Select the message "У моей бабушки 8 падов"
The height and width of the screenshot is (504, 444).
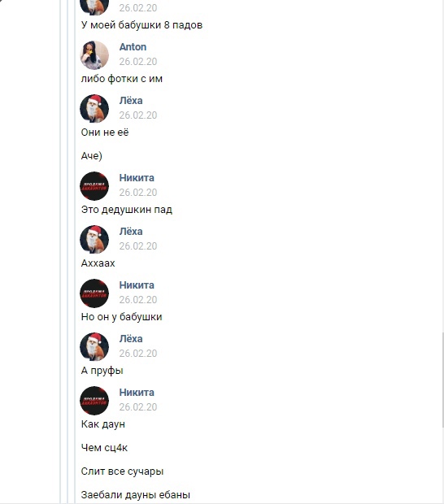[141, 25]
